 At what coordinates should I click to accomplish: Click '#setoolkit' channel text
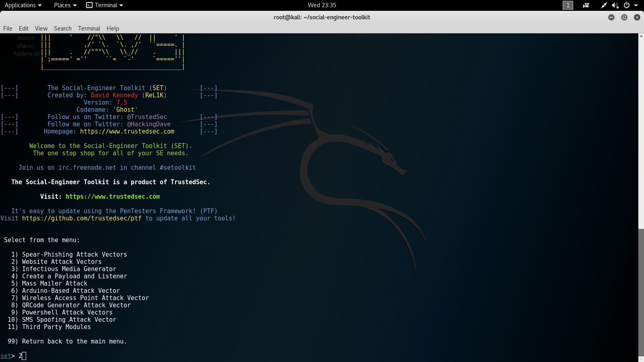coord(178,168)
